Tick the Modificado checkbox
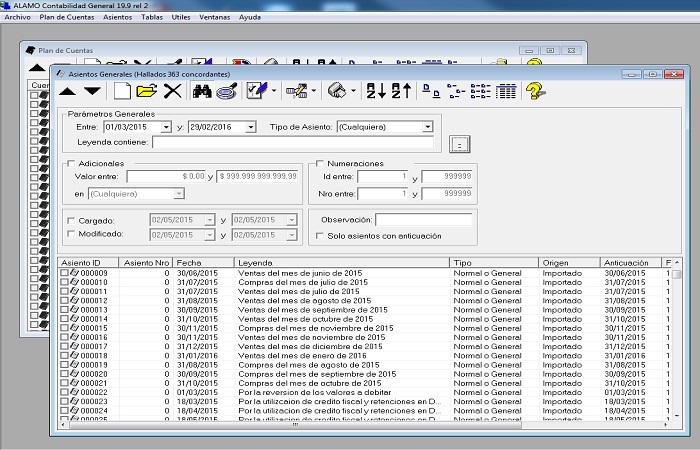700x450 pixels. click(x=71, y=233)
